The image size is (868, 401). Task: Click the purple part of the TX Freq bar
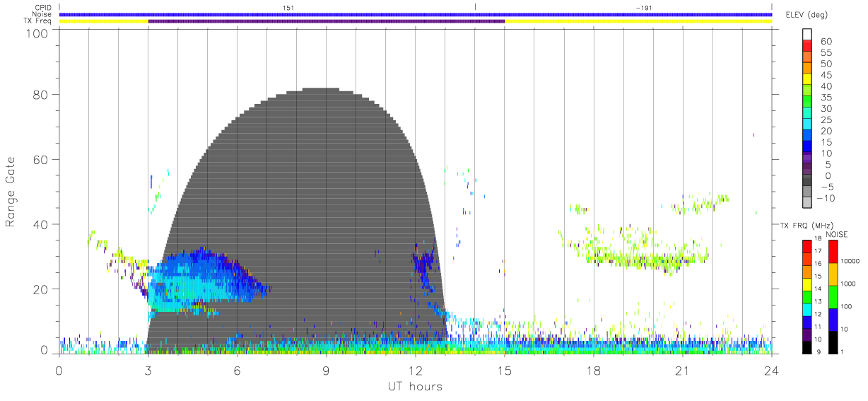point(327,21)
